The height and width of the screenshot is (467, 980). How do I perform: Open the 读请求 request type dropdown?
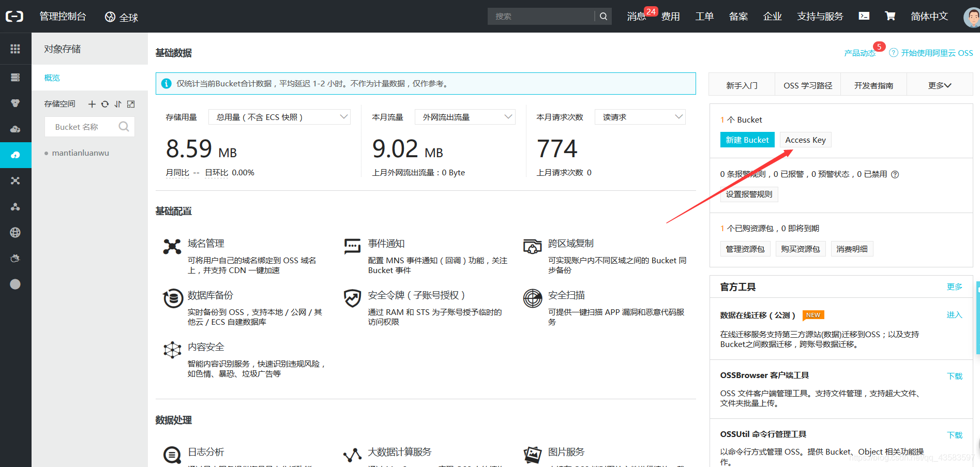tap(640, 117)
